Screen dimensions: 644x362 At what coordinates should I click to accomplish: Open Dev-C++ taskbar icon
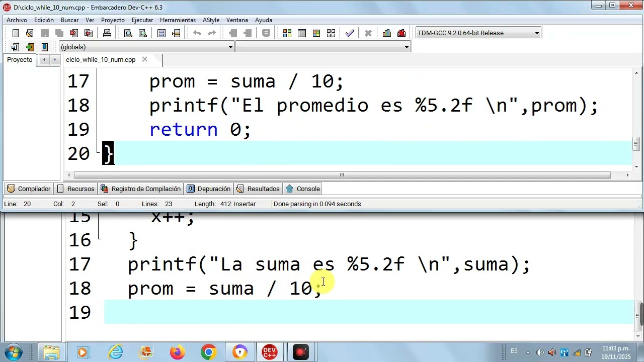pos(270,352)
